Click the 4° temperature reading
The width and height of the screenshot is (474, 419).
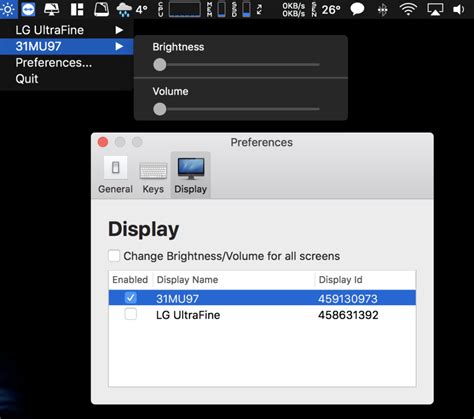pyautogui.click(x=141, y=9)
